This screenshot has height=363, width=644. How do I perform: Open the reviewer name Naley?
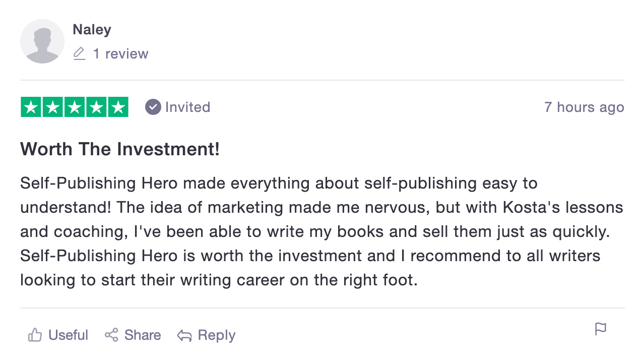(x=92, y=30)
